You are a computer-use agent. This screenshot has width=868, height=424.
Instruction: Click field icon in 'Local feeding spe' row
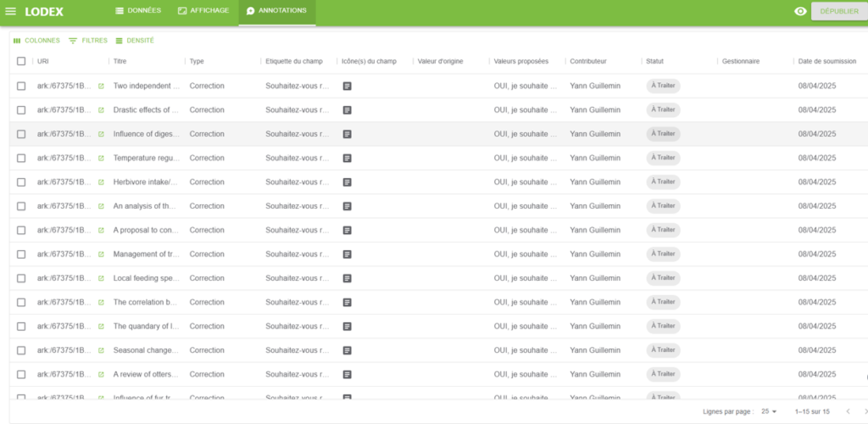tap(347, 278)
